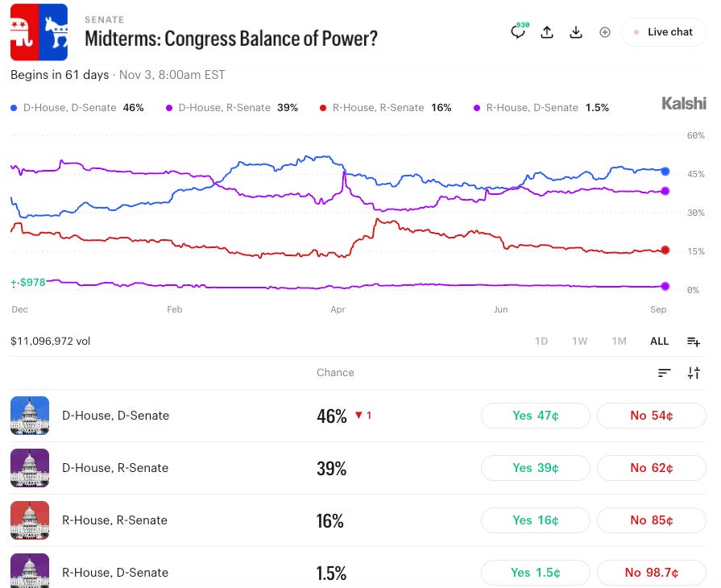
Task: Click the circled plus add icon
Action: (605, 32)
